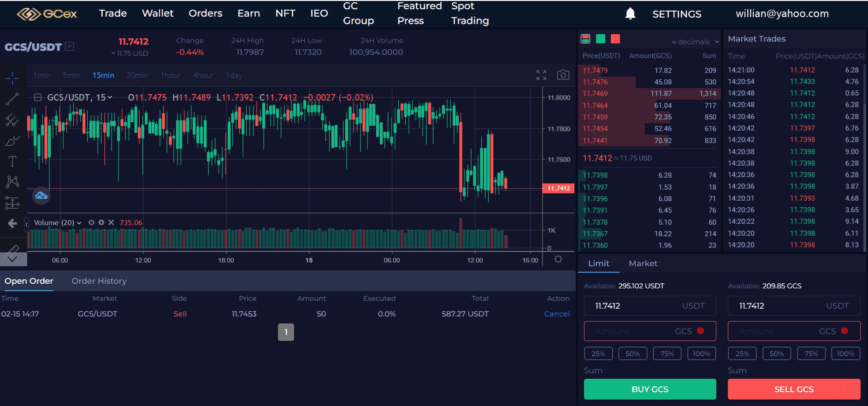Viewport: 868px width, 406px height.
Task: Collapse the GCS/USDT legend box icon
Action: (x=38, y=97)
